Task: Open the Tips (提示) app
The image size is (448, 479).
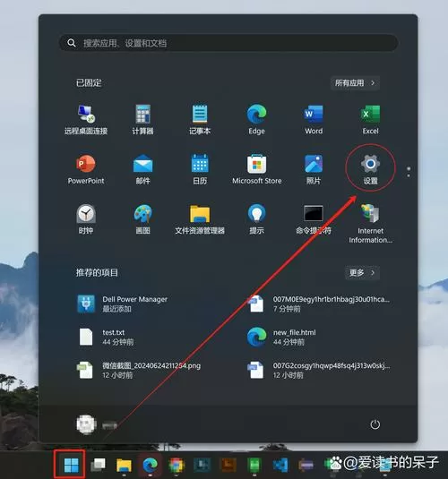Action: [256, 219]
